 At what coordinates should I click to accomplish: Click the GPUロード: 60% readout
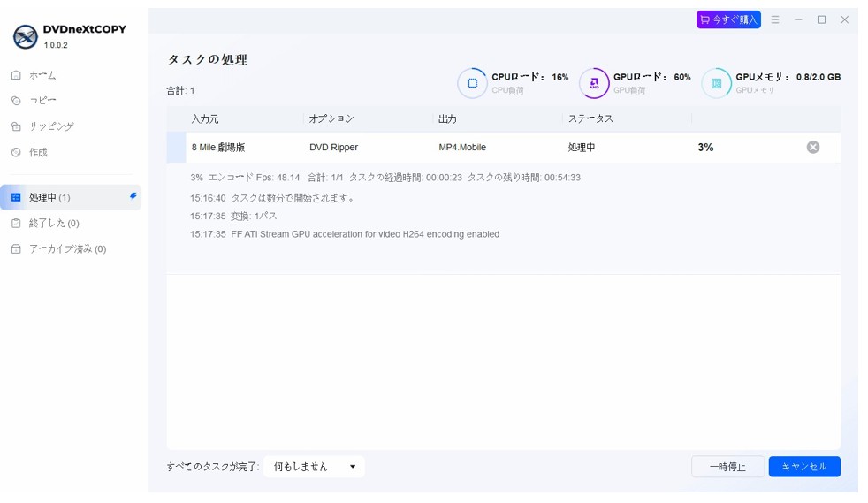click(651, 77)
